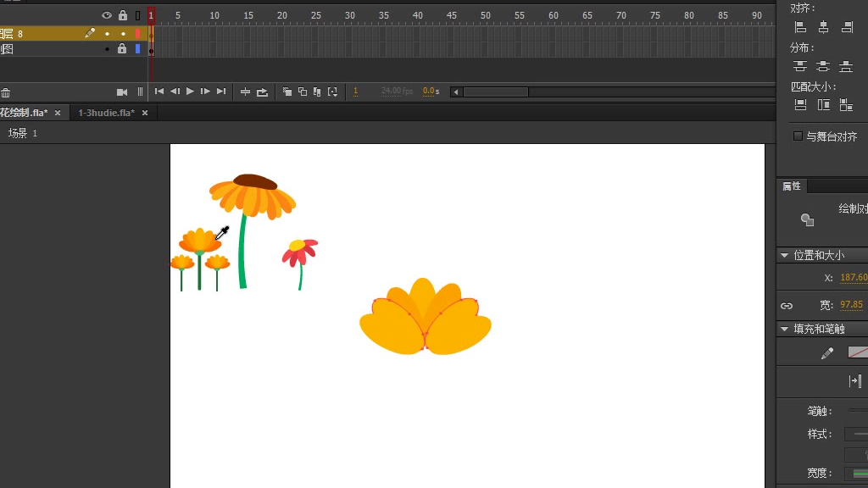Enable the onion skin icon
This screenshot has height=488, width=868.
tap(287, 91)
